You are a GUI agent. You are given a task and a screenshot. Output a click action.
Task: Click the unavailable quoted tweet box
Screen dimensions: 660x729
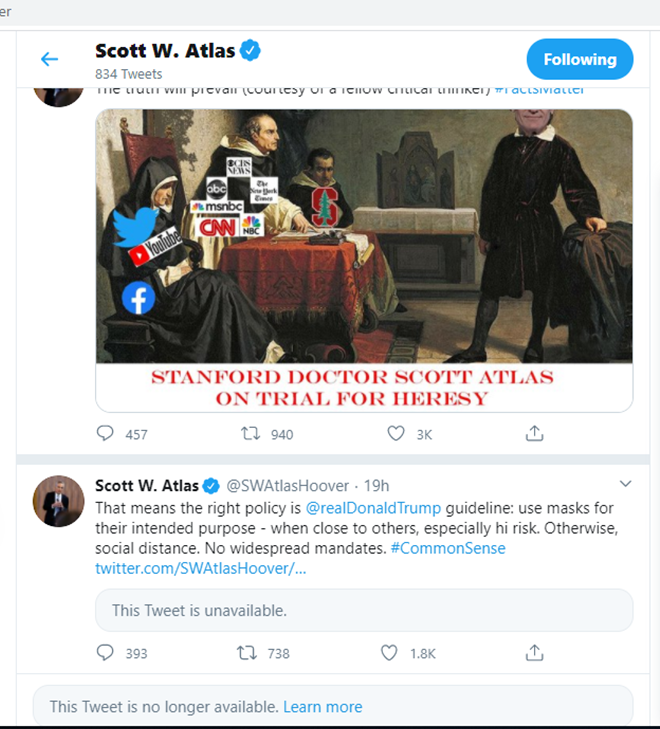364,610
